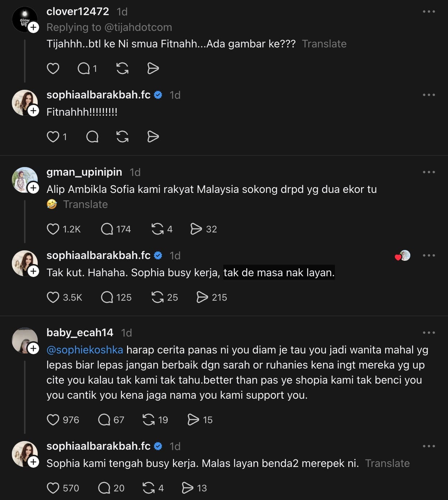Open gman_upinipin's profile from username
The image size is (448, 500).
[x=84, y=172]
